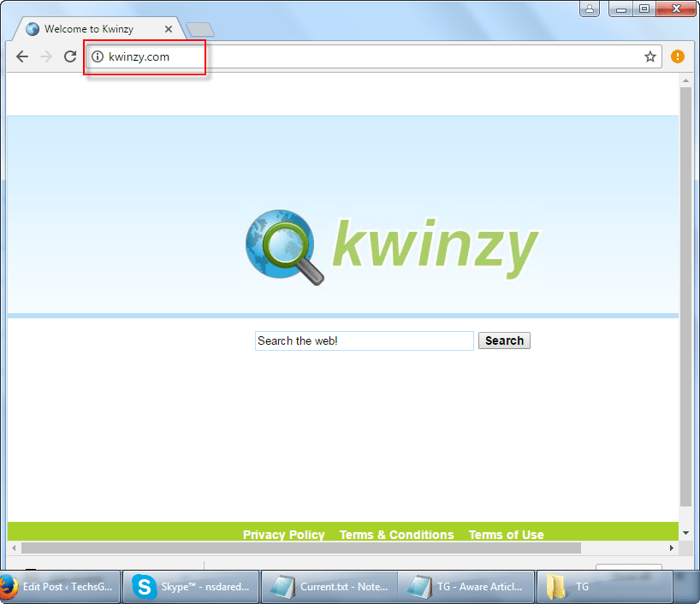The image size is (700, 604).
Task: Click the Chrome user profile icon
Action: [590, 9]
